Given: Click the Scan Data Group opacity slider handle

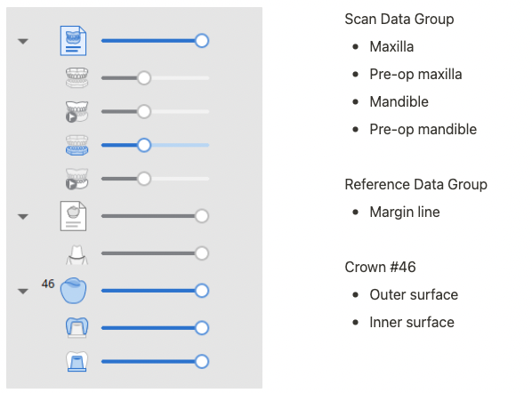Looking at the screenshot, I should (202, 41).
